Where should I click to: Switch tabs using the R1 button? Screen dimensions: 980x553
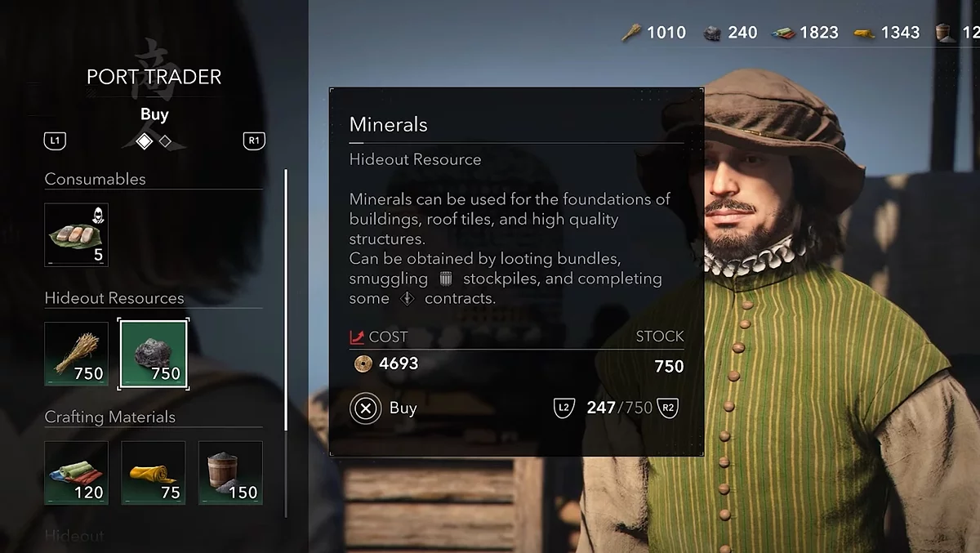coord(254,140)
